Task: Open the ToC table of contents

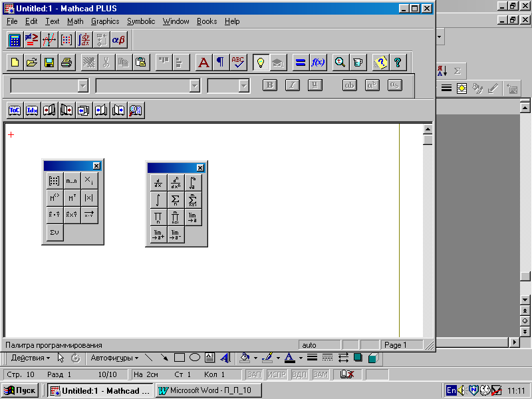Action: (x=15, y=110)
